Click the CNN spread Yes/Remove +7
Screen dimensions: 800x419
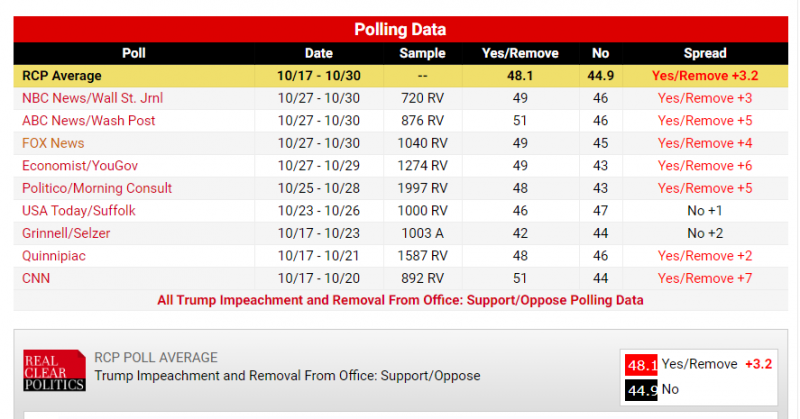click(705, 278)
